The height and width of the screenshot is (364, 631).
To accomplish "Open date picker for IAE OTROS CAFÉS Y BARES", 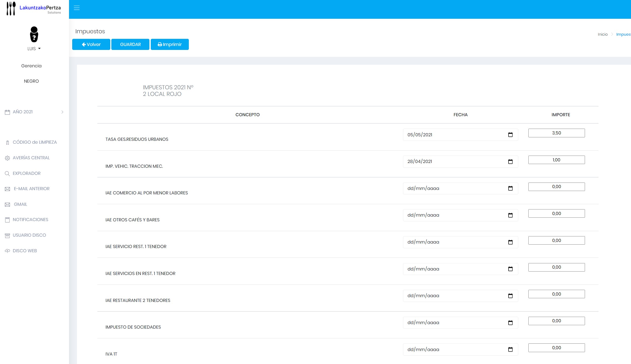I will pos(510,215).
